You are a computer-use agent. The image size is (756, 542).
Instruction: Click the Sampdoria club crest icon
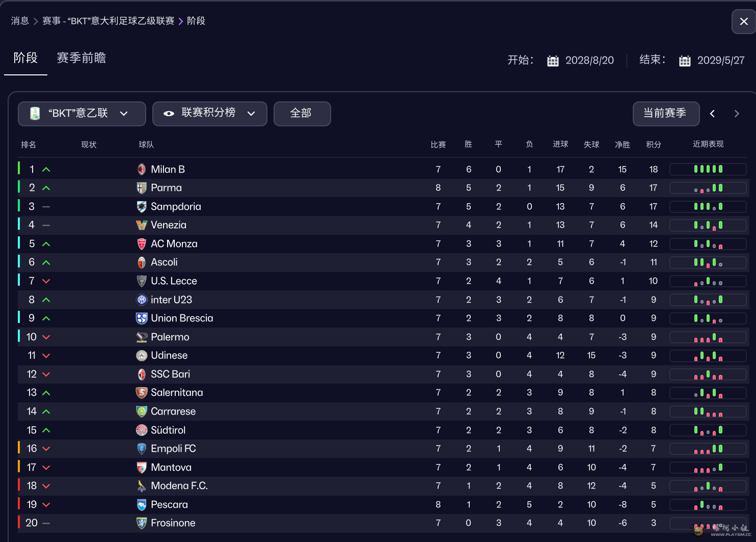coord(142,206)
